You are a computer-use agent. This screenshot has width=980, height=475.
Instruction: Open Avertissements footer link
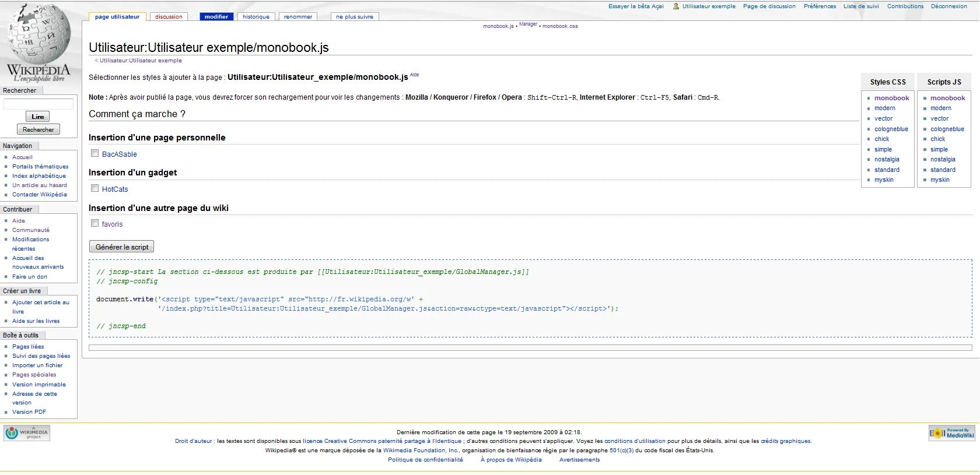pyautogui.click(x=579, y=460)
